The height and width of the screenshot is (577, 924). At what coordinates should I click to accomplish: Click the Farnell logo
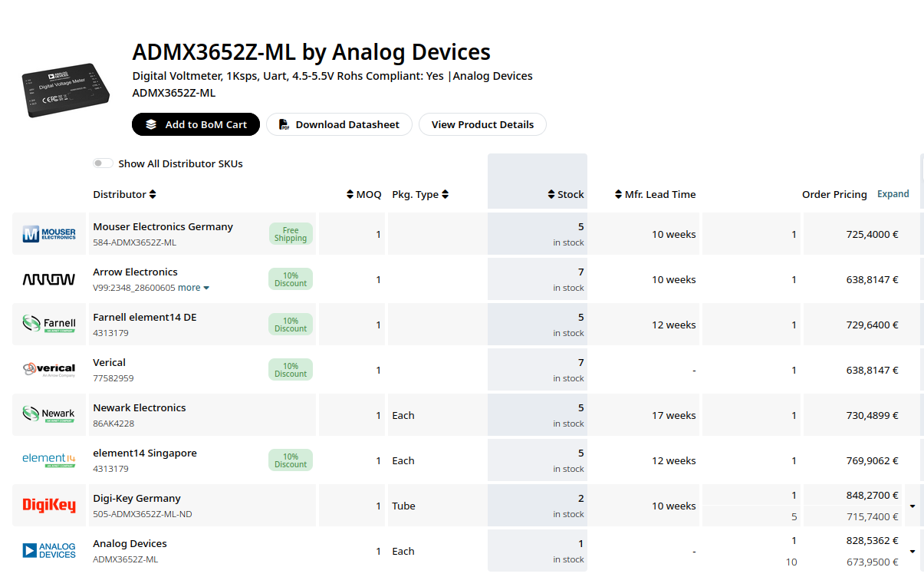(x=49, y=325)
